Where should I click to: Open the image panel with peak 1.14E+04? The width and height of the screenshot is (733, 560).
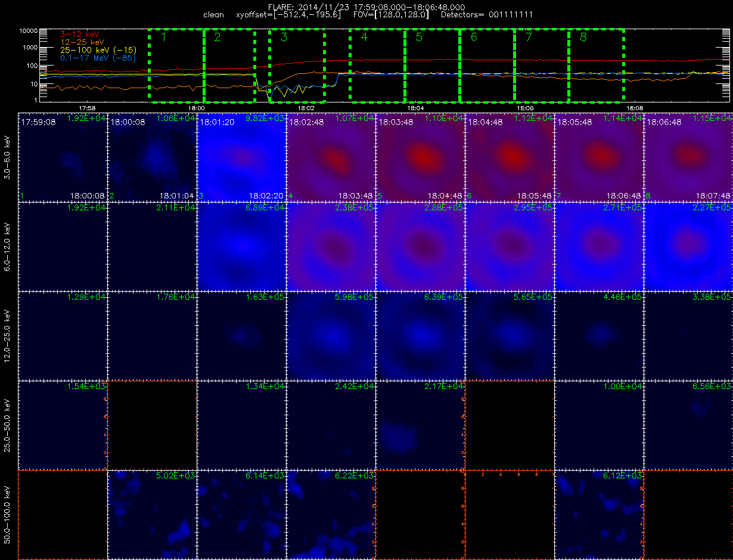[599, 156]
